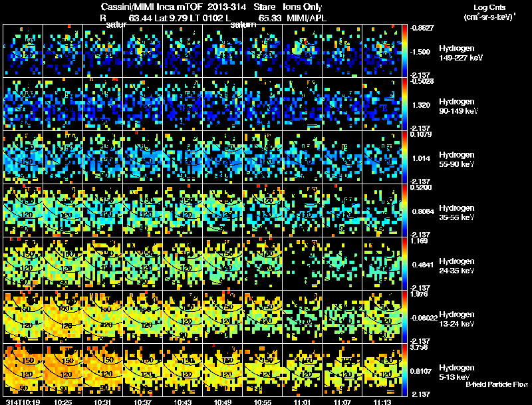Select the 35-55 keV panel at 314T10:19
The height and width of the screenshot is (405, 532).
coord(23,211)
